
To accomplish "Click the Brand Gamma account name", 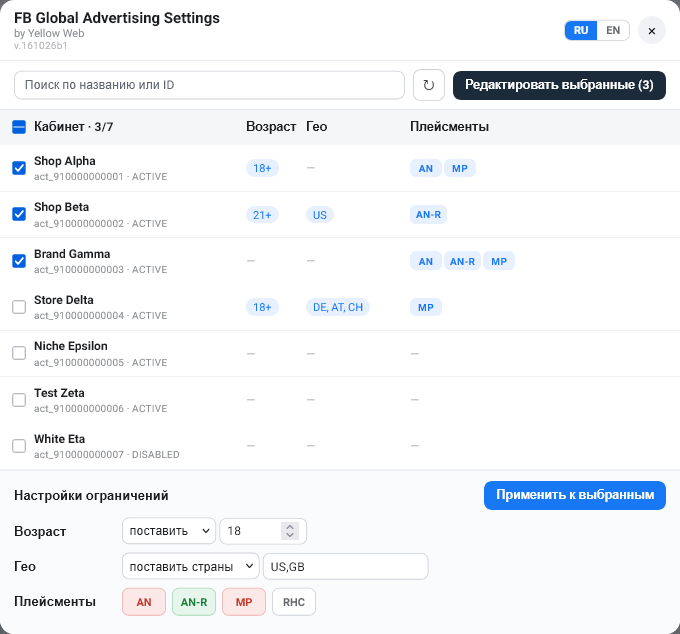I will click(72, 254).
